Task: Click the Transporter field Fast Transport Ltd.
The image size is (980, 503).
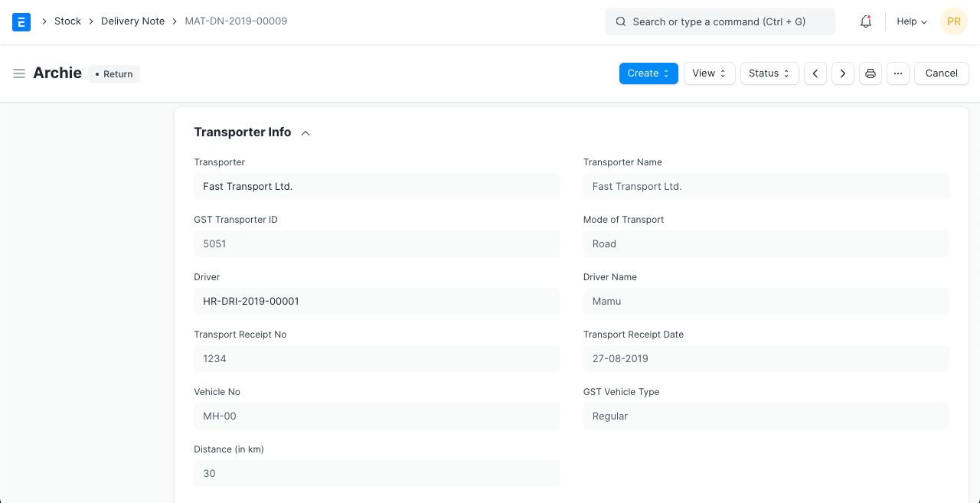Action: [377, 186]
